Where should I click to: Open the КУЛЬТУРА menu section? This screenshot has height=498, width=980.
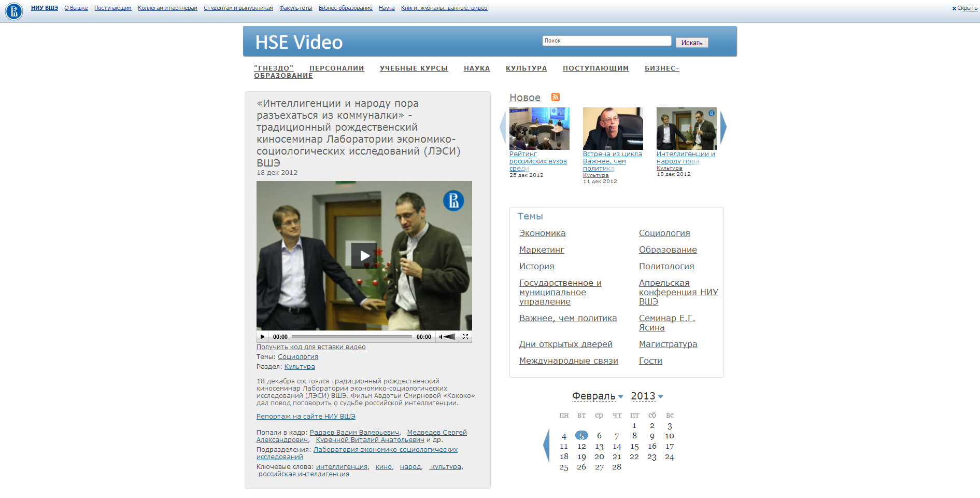point(527,68)
